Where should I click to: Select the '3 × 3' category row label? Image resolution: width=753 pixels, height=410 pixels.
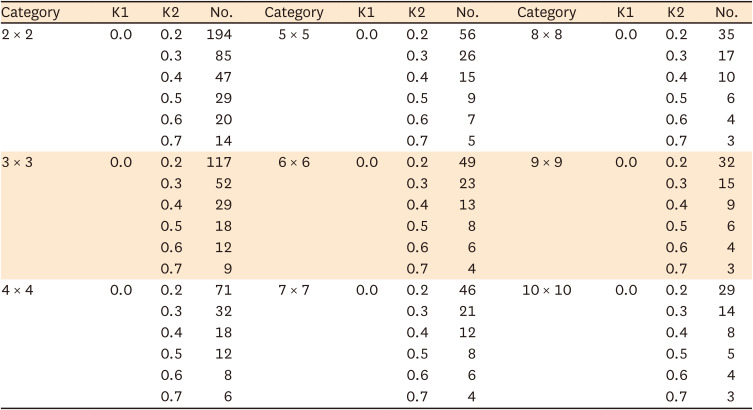point(19,162)
